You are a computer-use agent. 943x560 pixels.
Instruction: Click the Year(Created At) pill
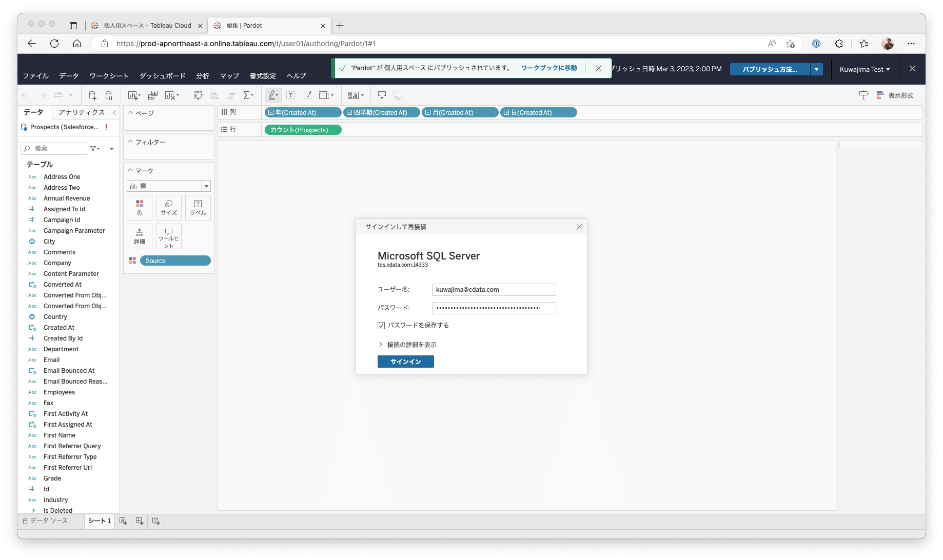[x=303, y=113]
